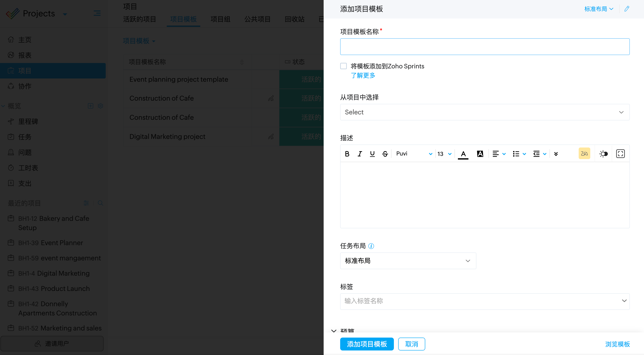
Task: Click the 添加项目模板 submit button
Action: (x=367, y=344)
